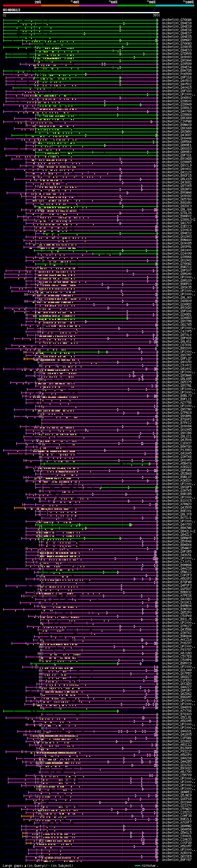Select hit UniRef100_Q76KW4

[177, 20]
